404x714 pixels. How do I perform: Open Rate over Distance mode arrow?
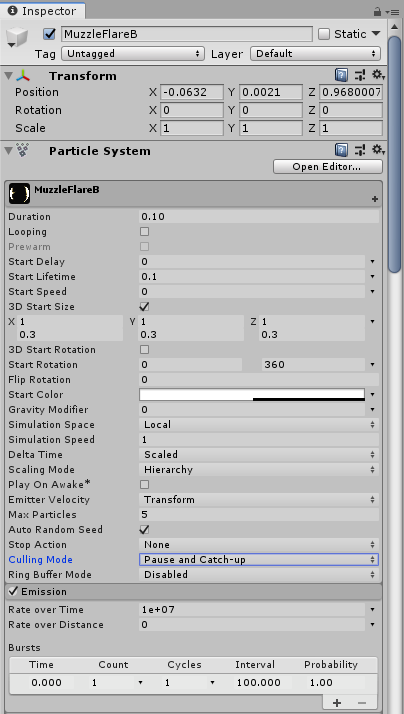373,625
